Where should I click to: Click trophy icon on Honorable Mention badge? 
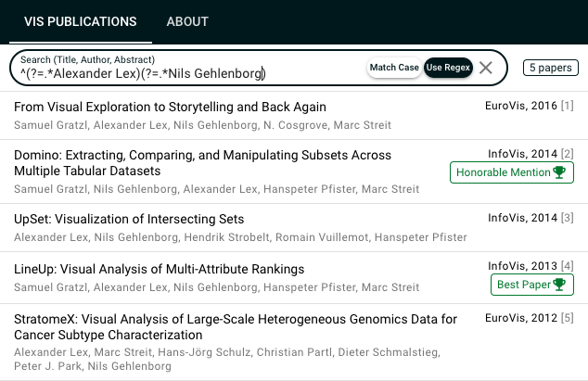(559, 172)
